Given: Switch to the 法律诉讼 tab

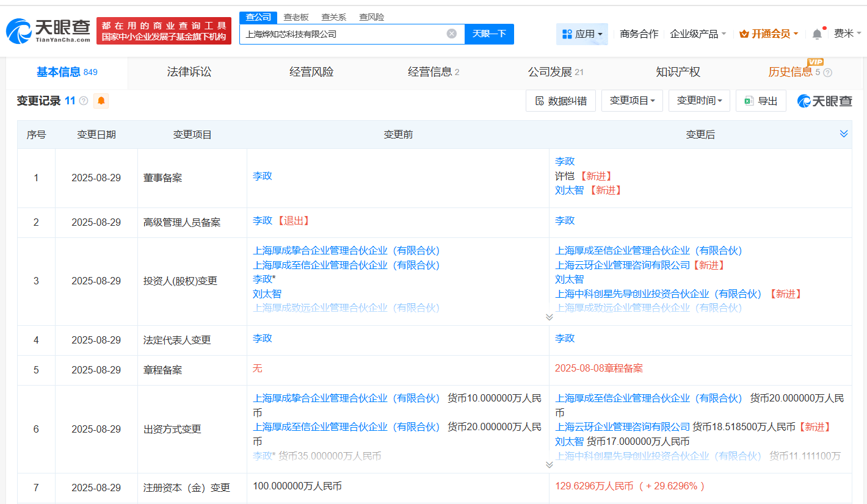Looking at the screenshot, I should coord(189,72).
